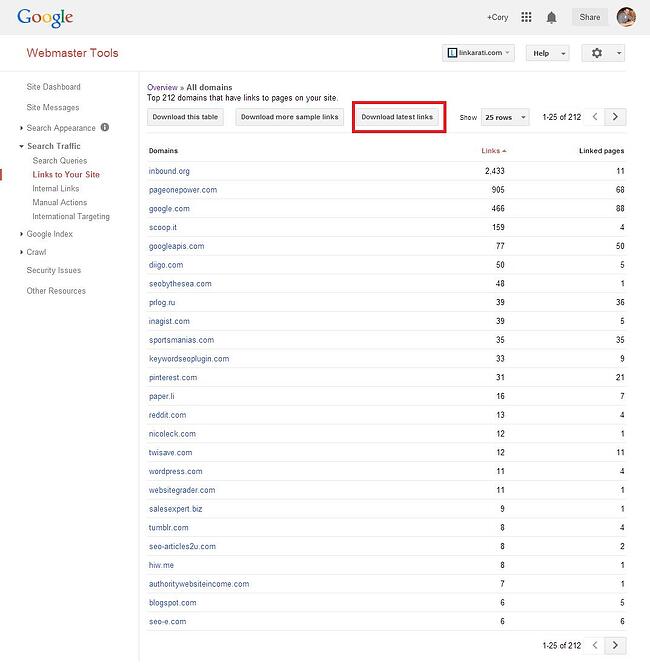Open the sportsmanias.com domain link

pos(182,340)
